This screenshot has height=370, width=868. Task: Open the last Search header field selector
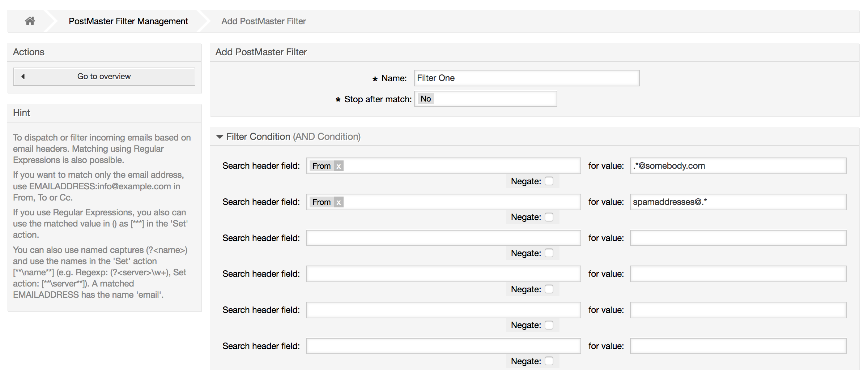pyautogui.click(x=443, y=346)
